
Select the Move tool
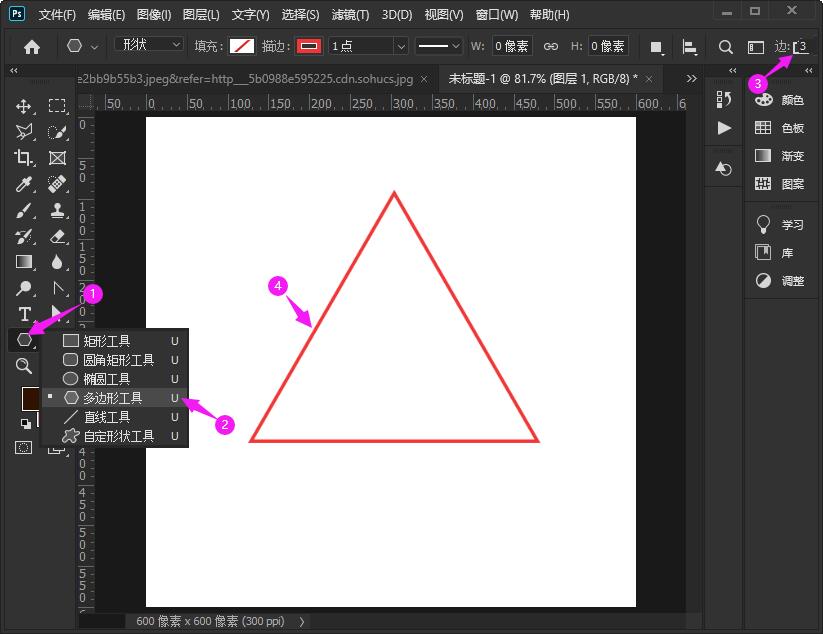click(x=25, y=106)
